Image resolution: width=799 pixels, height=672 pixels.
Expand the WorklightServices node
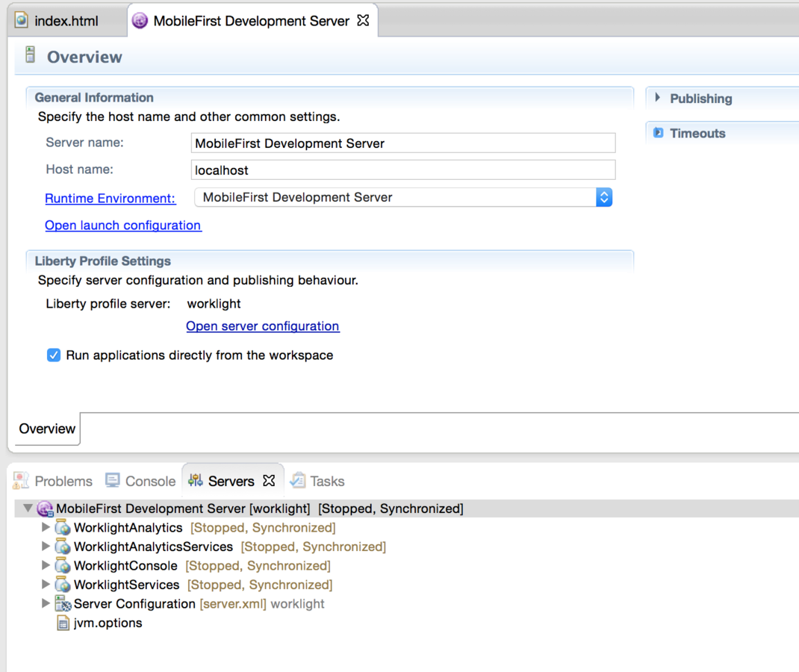[46, 584]
